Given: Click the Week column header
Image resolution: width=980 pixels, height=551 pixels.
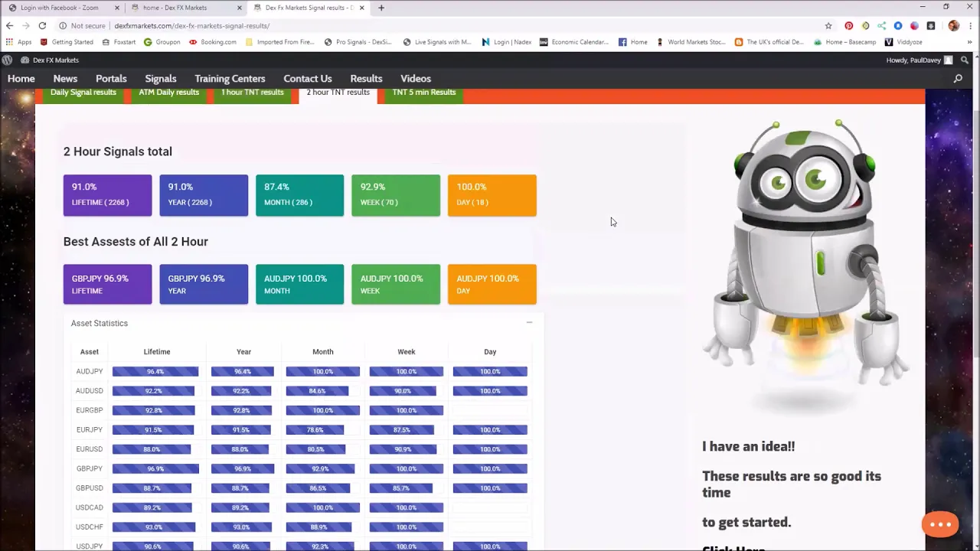Looking at the screenshot, I should coord(407,352).
